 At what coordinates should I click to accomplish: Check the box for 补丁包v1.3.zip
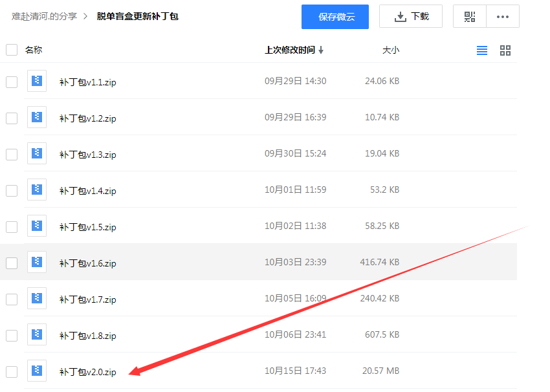tap(12, 154)
